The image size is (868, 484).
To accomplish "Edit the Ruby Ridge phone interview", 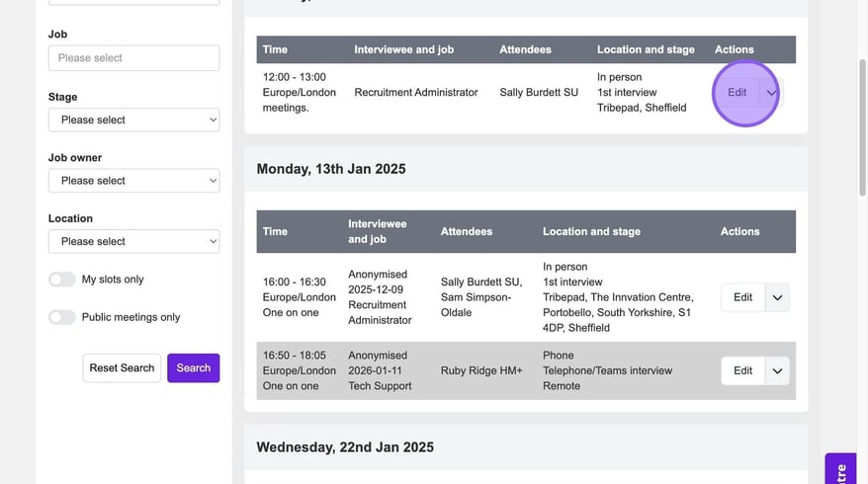I will pyautogui.click(x=742, y=371).
